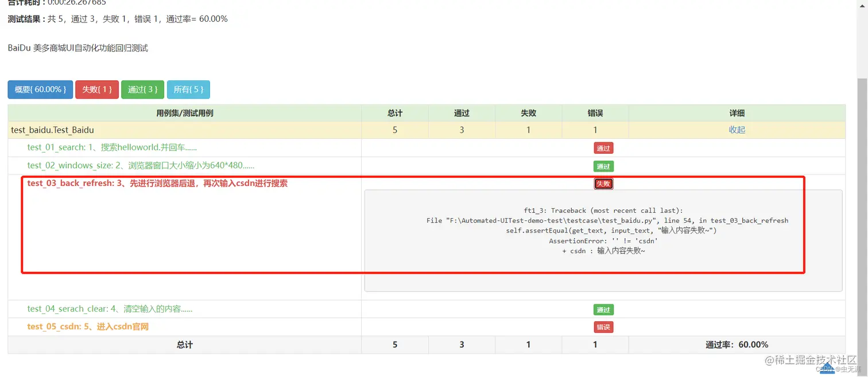Collapse details with the 收起 link
Screen dimensions: 868x377
(737, 130)
